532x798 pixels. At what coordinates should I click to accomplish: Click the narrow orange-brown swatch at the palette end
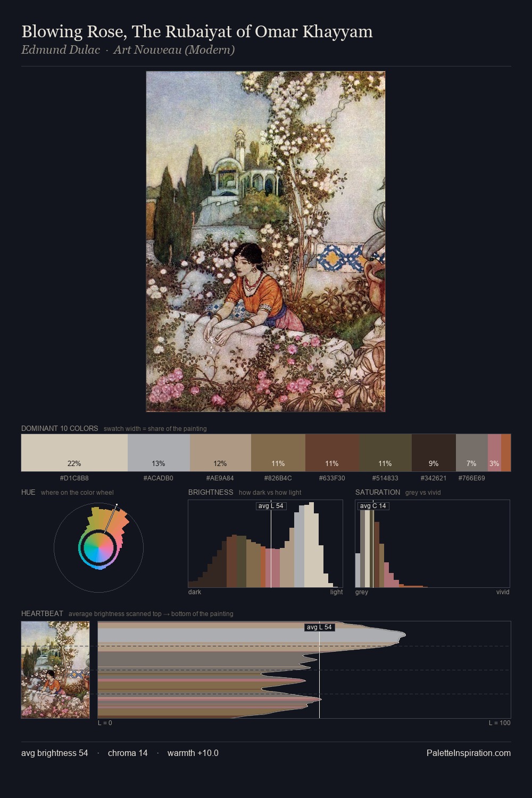tap(506, 453)
